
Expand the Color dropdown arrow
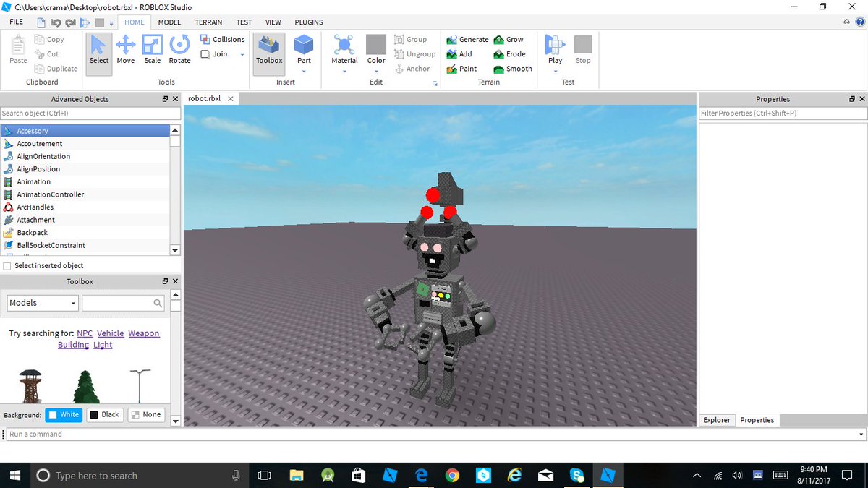376,71
